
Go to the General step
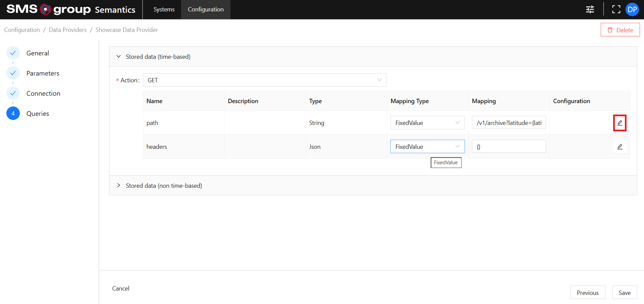pyautogui.click(x=38, y=53)
